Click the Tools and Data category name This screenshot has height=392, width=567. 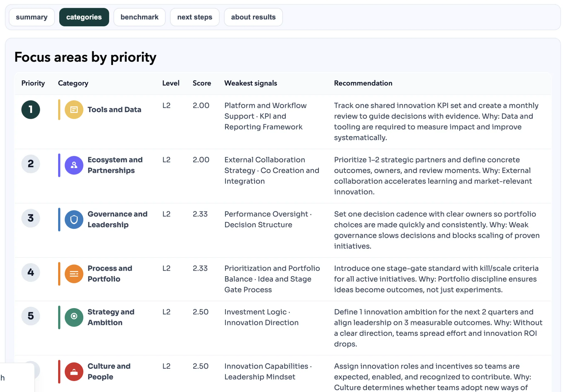114,110
